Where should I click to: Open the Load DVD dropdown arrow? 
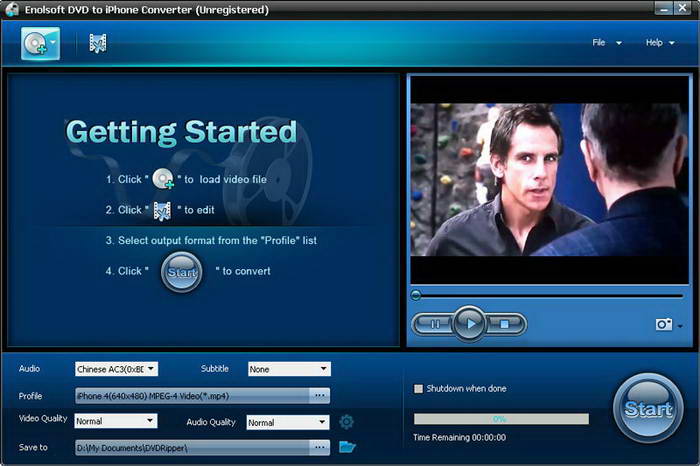point(53,42)
